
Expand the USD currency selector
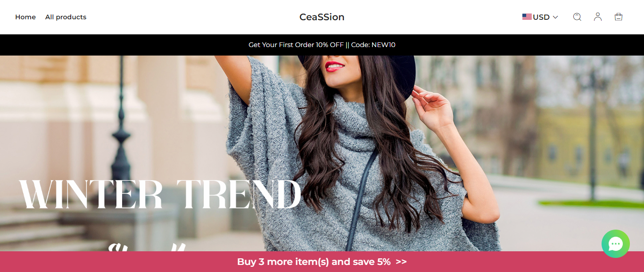tap(540, 17)
